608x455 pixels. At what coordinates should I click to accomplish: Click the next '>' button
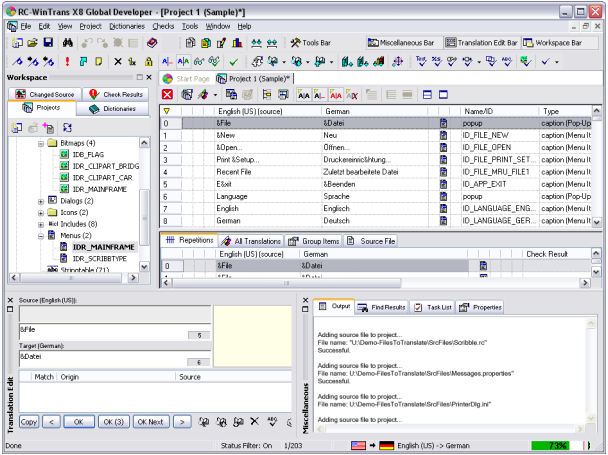(182, 422)
